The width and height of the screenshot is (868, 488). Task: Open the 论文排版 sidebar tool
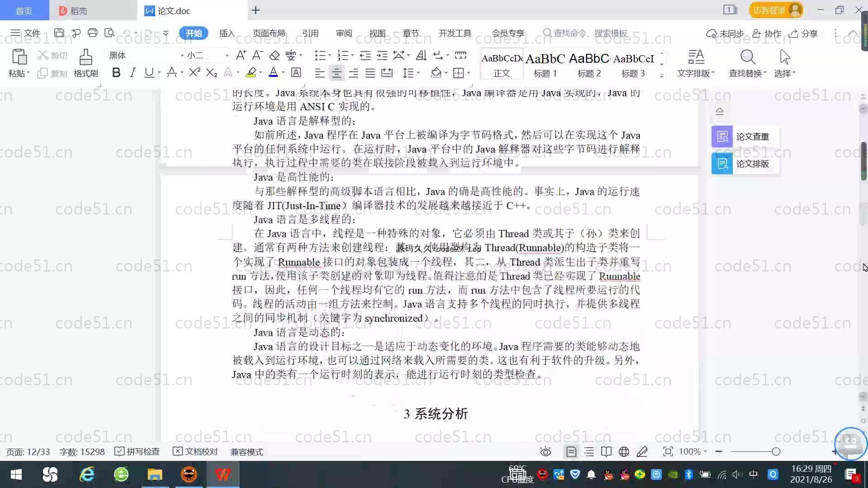coord(745,164)
